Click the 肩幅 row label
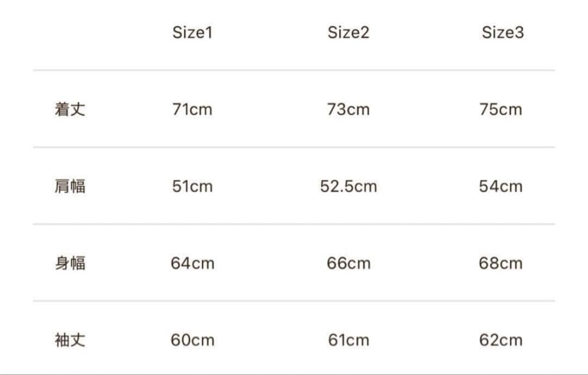 pos(70,187)
